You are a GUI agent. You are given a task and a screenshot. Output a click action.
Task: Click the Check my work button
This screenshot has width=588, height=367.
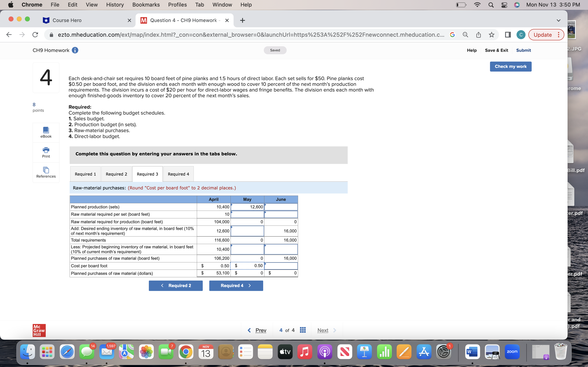pos(510,66)
